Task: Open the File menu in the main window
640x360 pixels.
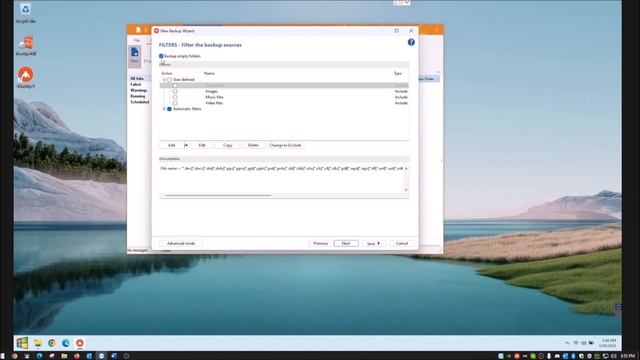Action: pyautogui.click(x=137, y=40)
